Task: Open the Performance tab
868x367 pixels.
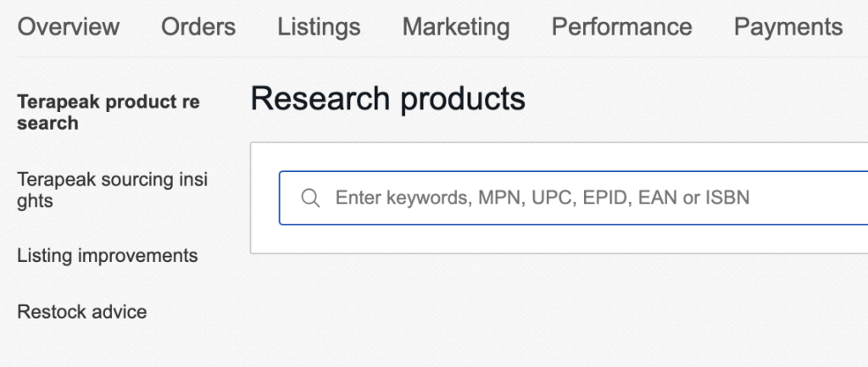Action: click(x=621, y=26)
